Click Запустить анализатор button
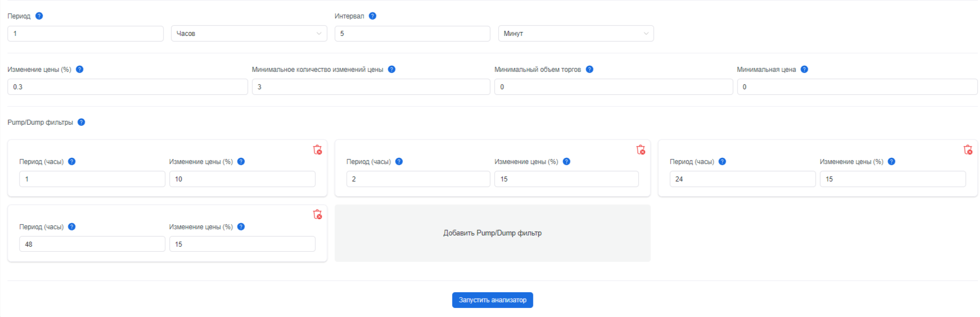Viewport: 980px width, 317px height. 493,300
